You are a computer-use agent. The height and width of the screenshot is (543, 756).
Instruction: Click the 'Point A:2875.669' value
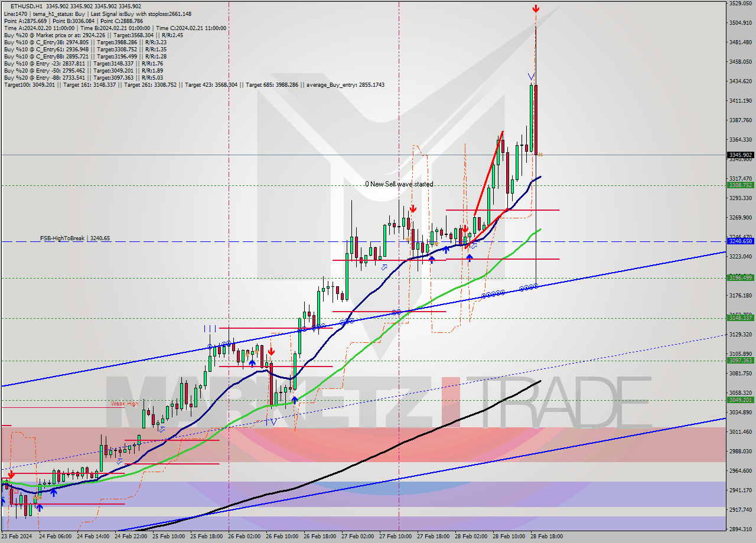pos(24,21)
